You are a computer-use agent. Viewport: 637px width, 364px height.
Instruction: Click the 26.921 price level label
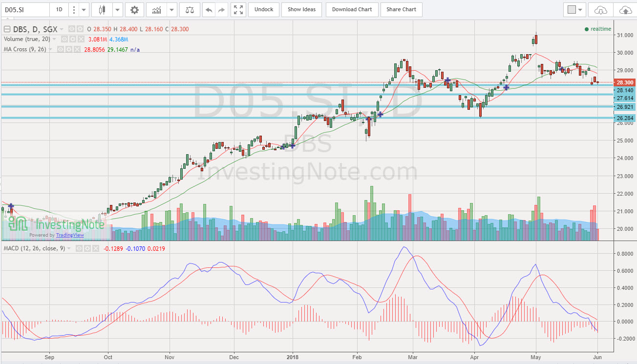[x=625, y=107]
